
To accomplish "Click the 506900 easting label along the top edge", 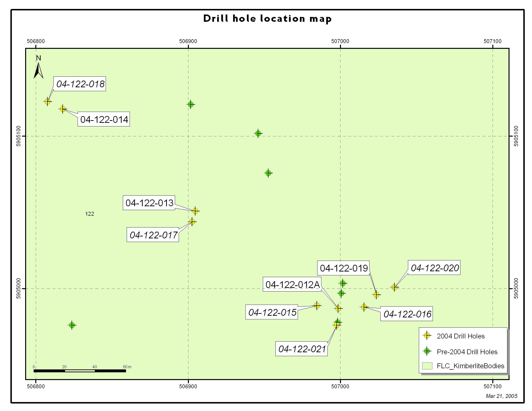I will coord(188,41).
